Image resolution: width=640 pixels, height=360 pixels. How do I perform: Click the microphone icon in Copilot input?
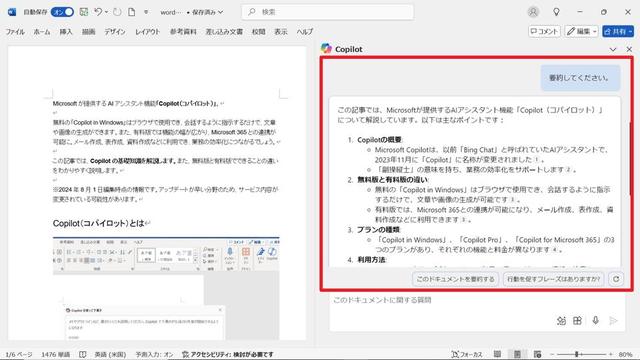[596, 321]
